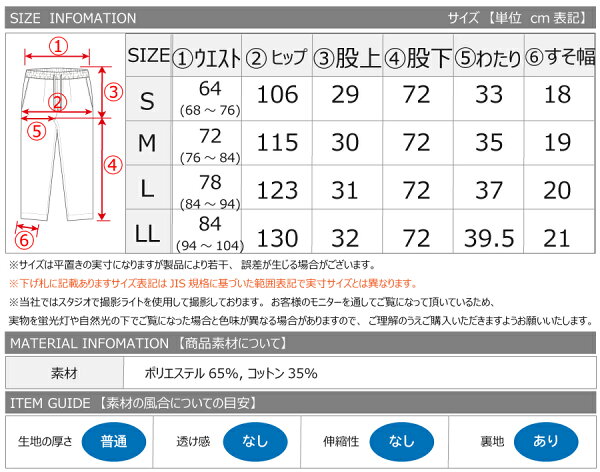Screen dimensions: 600x472
Task: Click the ヒップ column header
Action: point(277,57)
